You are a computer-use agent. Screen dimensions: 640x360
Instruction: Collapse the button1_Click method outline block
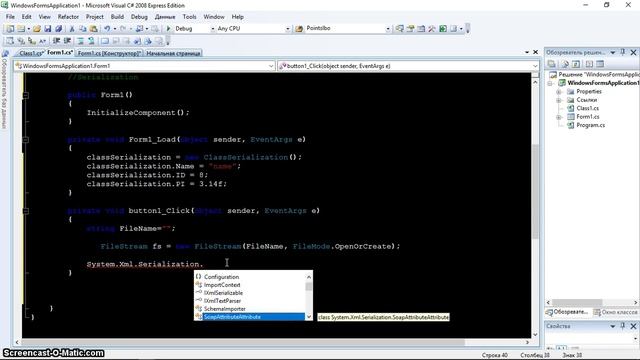25,211
